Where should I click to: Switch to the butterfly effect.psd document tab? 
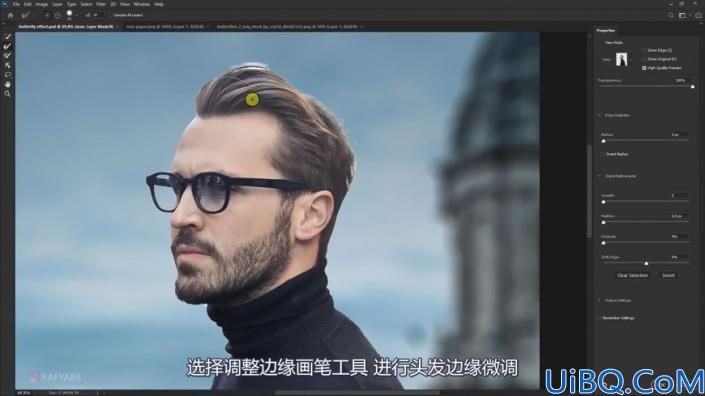pos(66,27)
